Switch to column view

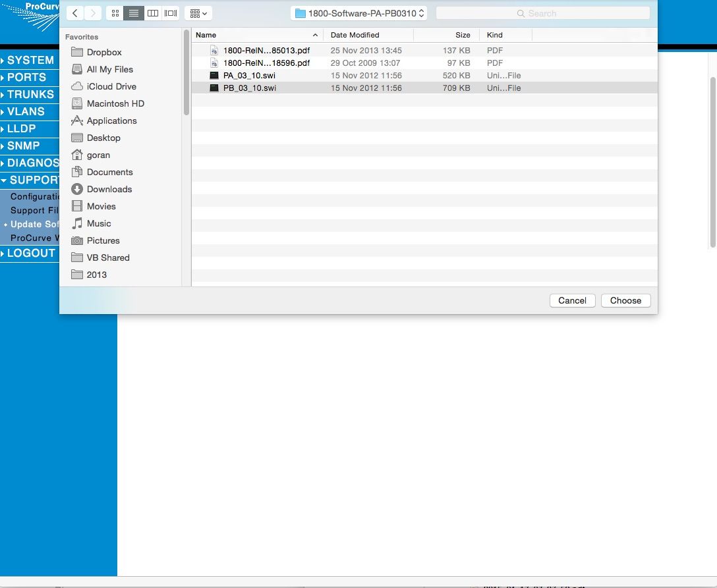[x=153, y=13]
